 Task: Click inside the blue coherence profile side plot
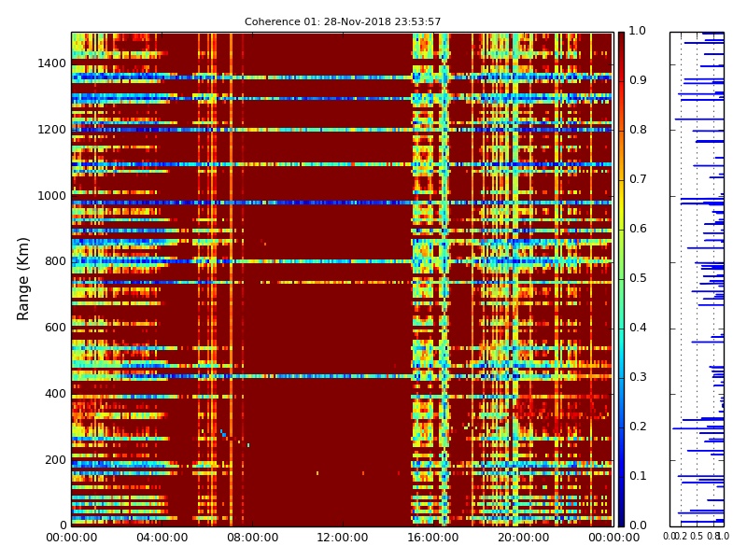coord(697,279)
